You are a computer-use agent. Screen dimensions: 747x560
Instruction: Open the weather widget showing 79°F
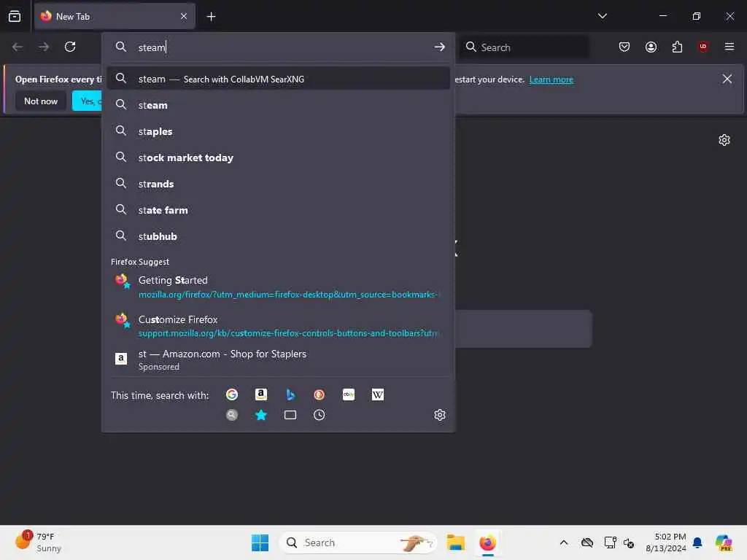coord(39,542)
